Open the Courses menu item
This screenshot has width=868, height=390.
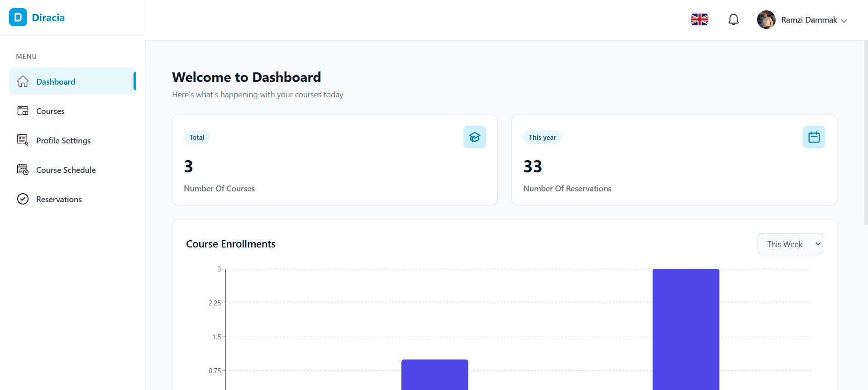click(x=72, y=111)
